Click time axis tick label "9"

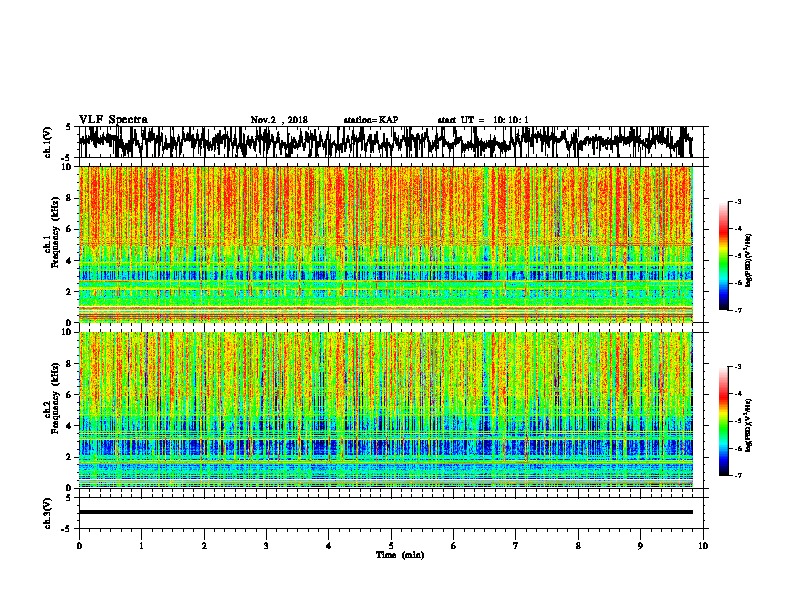coord(640,546)
